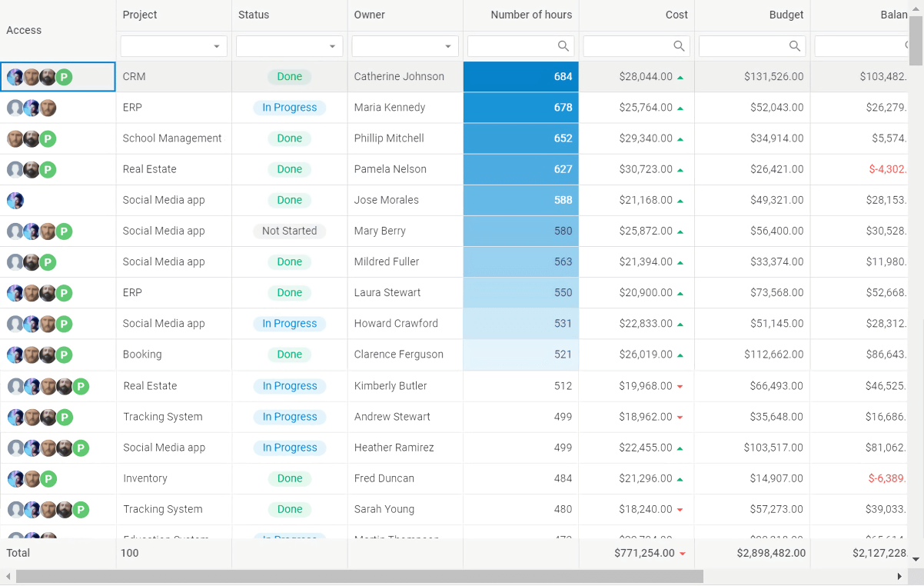Open the Project filter dropdown
924x586 pixels.
coord(217,47)
